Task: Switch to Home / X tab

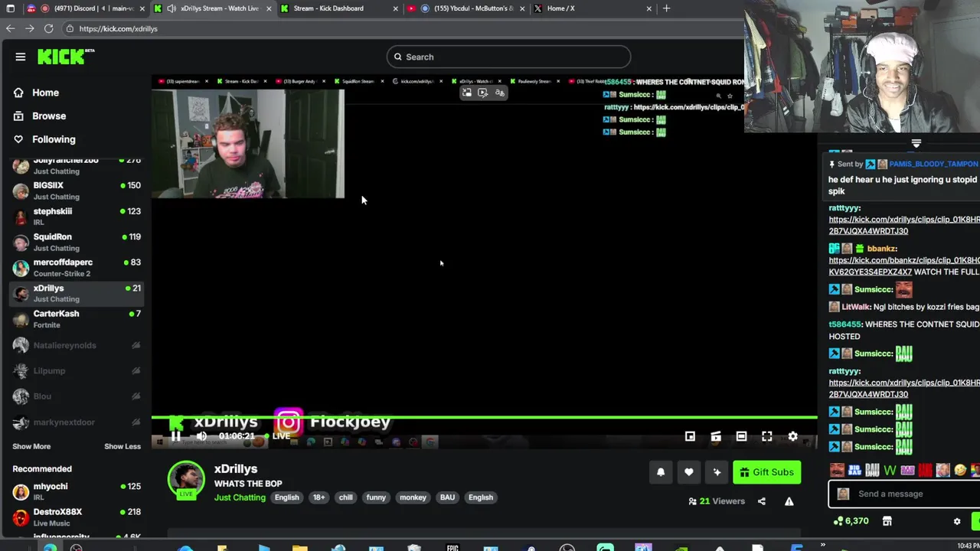Action: coord(591,8)
